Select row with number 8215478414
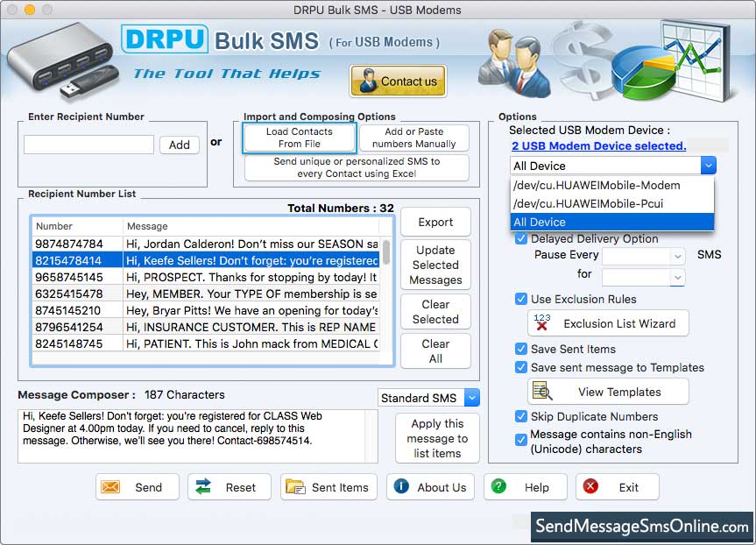756x545 pixels. pos(207,260)
